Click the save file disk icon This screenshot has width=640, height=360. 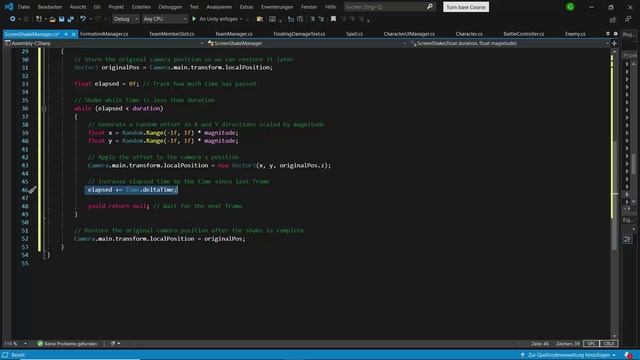point(61,19)
